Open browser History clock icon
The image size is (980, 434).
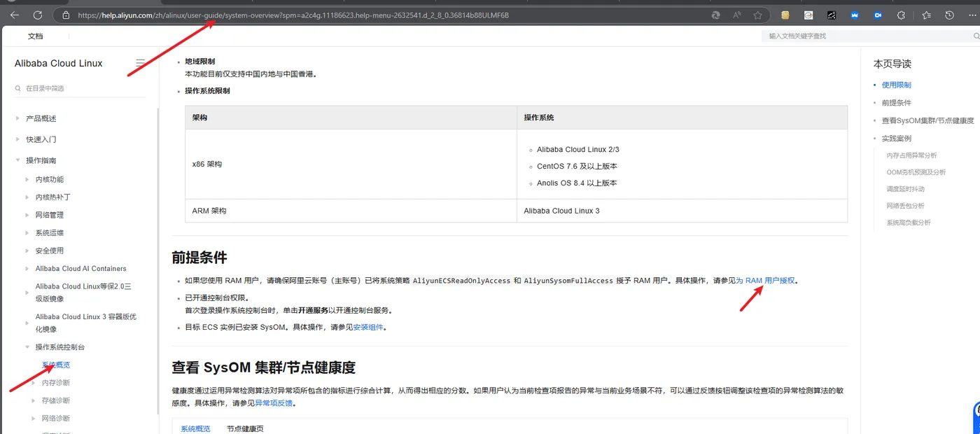(x=948, y=15)
